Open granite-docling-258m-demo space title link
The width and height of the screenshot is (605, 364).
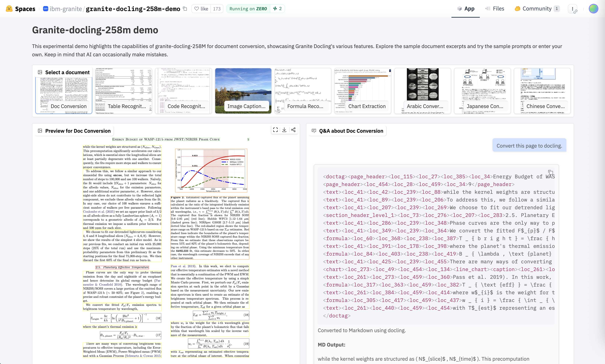(x=133, y=9)
